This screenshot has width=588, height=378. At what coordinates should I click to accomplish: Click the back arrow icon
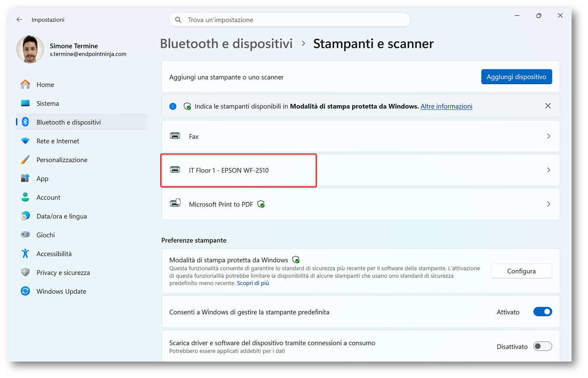pyautogui.click(x=20, y=20)
